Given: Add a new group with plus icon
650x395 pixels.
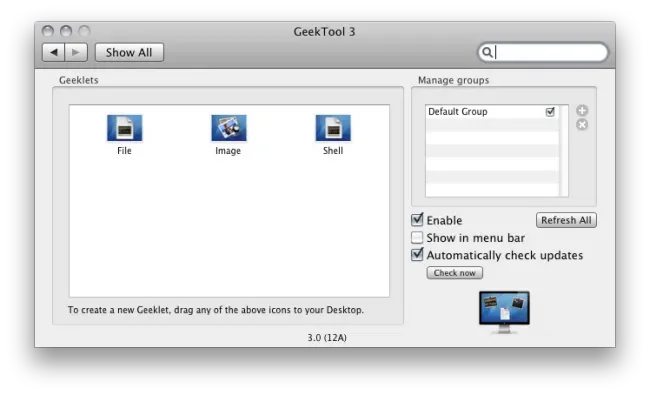Looking at the screenshot, I should coord(582,110).
